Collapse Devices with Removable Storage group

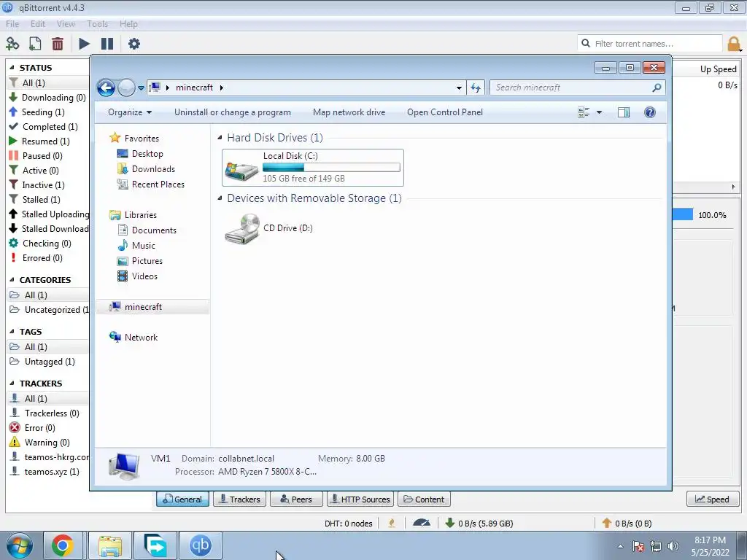(x=220, y=198)
